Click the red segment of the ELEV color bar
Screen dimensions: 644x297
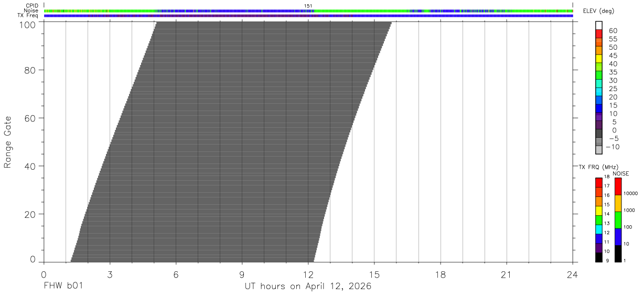[x=599, y=34]
